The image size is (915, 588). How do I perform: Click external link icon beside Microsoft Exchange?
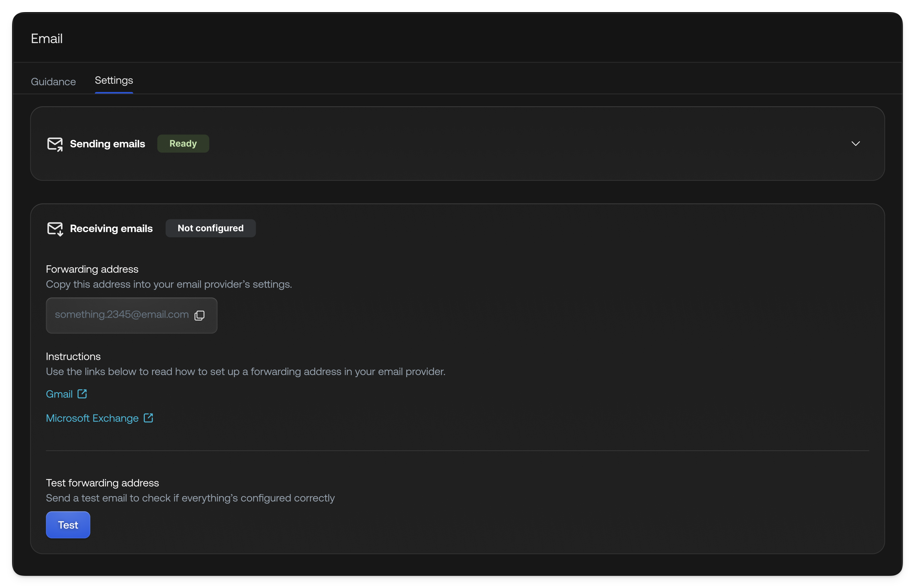point(148,418)
